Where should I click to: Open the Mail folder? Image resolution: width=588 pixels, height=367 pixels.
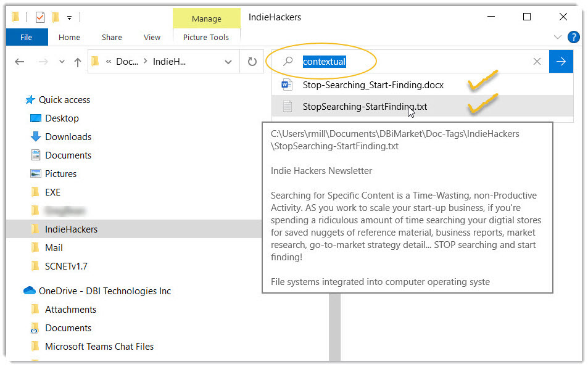tap(54, 247)
